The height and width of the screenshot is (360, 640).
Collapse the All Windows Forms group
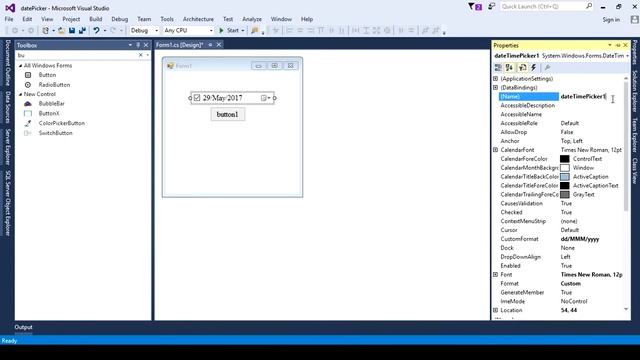coord(20,66)
